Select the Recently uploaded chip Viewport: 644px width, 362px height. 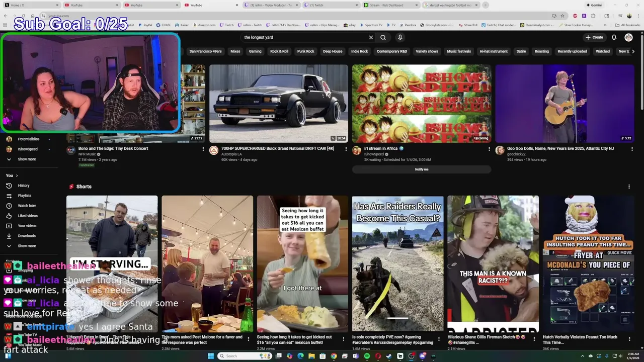pyautogui.click(x=572, y=51)
